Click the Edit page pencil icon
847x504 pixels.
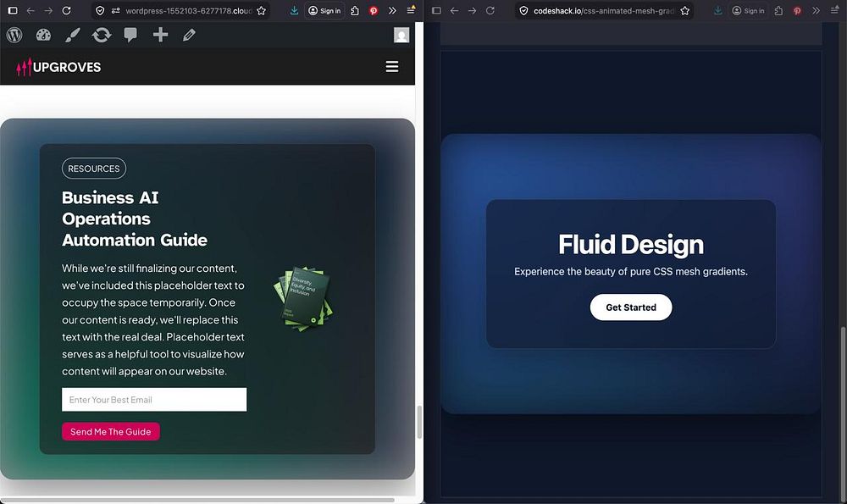(x=189, y=35)
